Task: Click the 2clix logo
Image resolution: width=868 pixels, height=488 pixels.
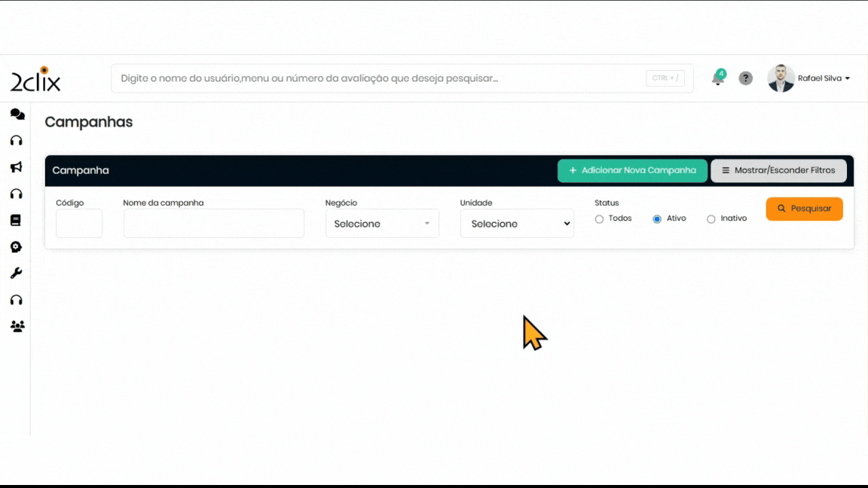Action: click(35, 80)
